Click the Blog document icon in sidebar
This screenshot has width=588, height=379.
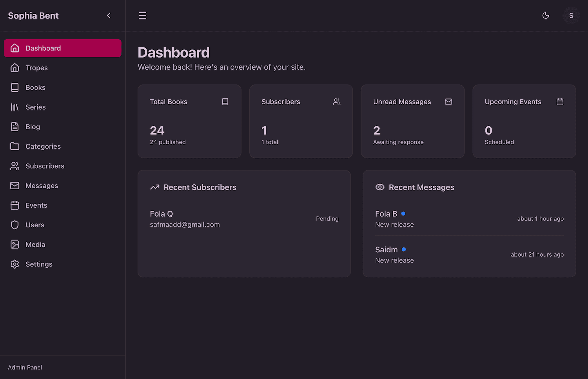(15, 127)
